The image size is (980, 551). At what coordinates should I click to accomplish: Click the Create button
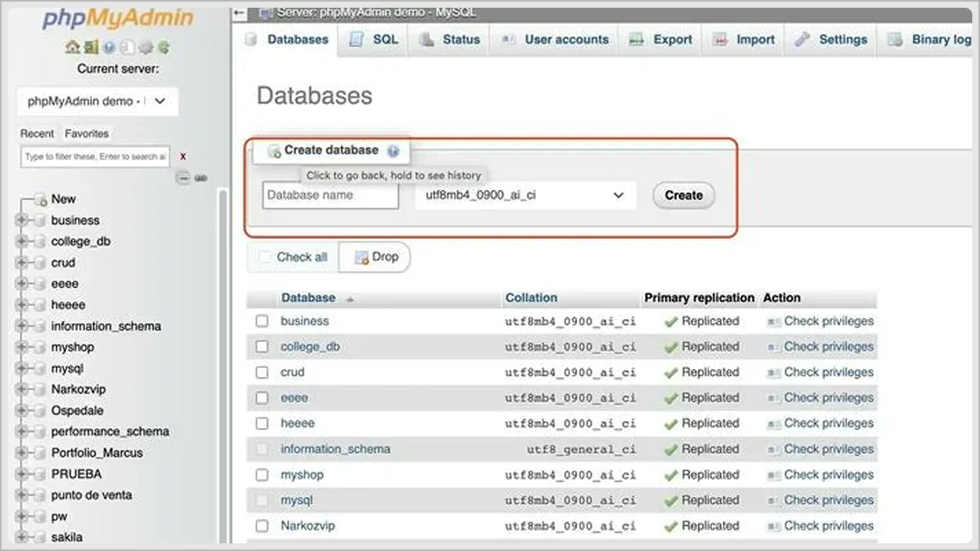pyautogui.click(x=684, y=195)
